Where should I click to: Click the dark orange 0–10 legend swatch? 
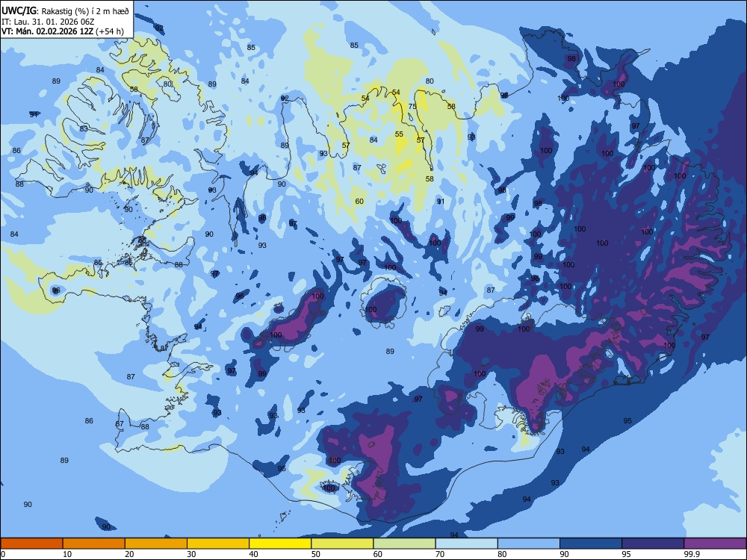tap(31, 544)
